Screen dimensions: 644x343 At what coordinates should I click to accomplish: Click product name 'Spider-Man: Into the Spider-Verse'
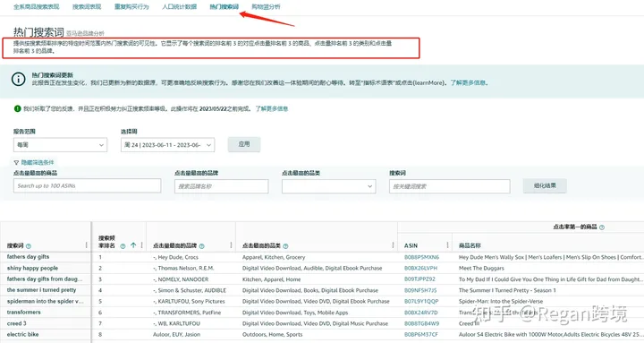(x=501, y=302)
